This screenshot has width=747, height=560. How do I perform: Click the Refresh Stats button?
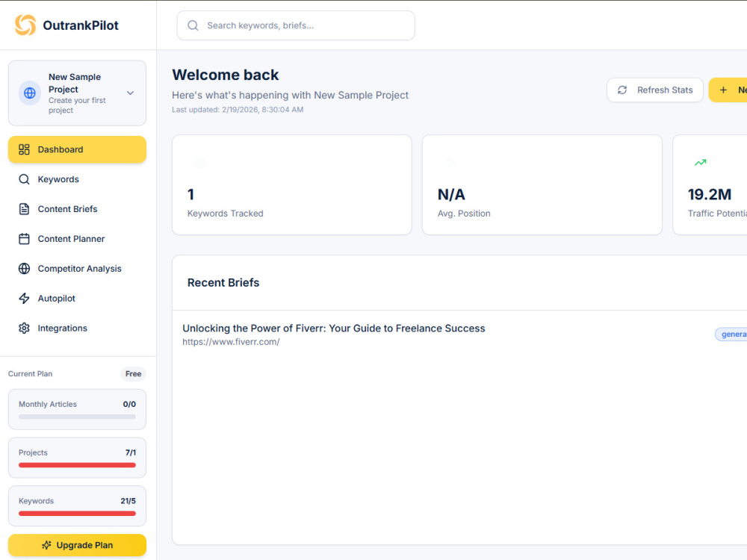(655, 90)
